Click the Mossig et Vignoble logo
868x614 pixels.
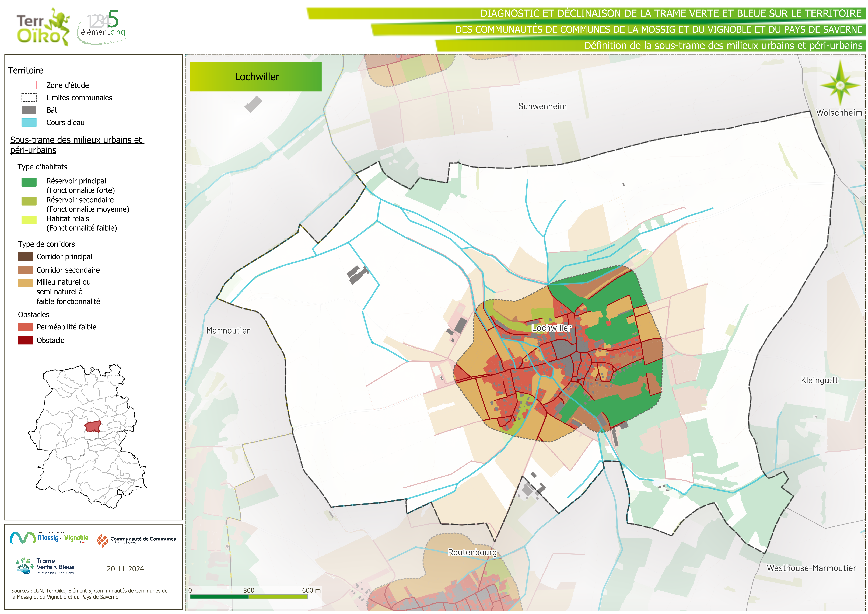pos(49,538)
